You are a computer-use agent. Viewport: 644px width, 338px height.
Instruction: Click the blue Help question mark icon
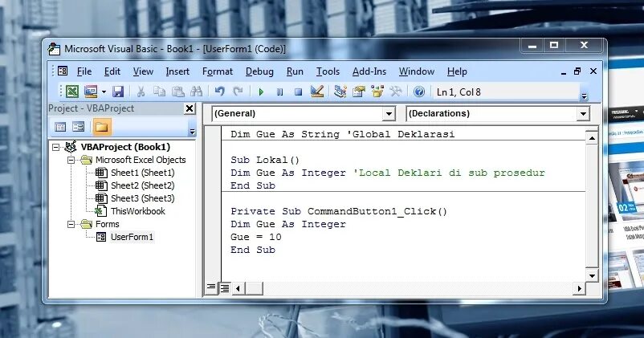click(419, 92)
